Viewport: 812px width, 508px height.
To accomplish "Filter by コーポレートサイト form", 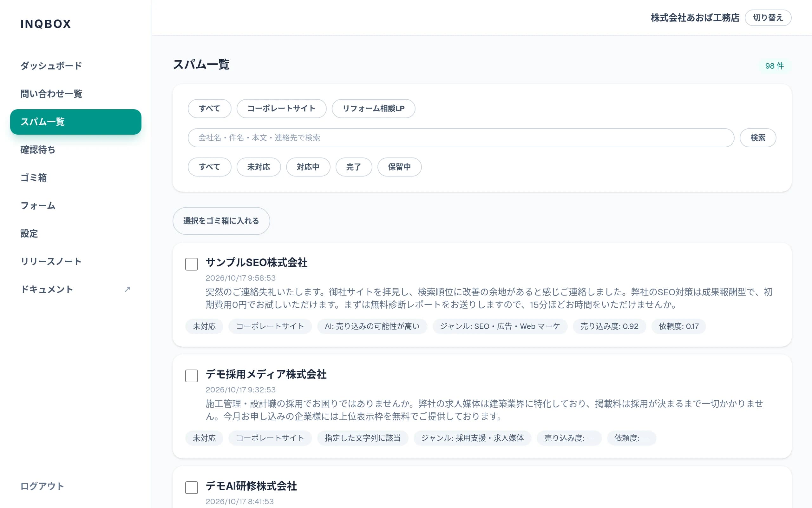I will 281,109.
